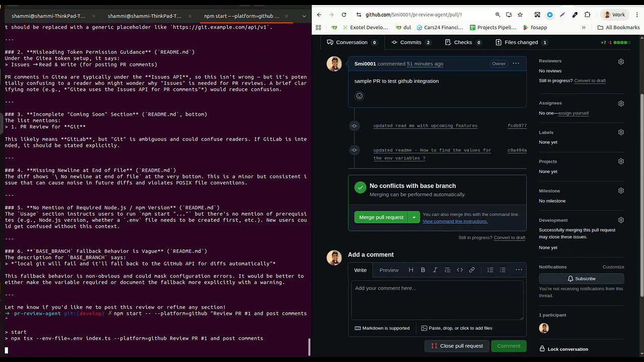Open the eyedropper color picker extension
The width and height of the screenshot is (644, 362).
[575, 15]
